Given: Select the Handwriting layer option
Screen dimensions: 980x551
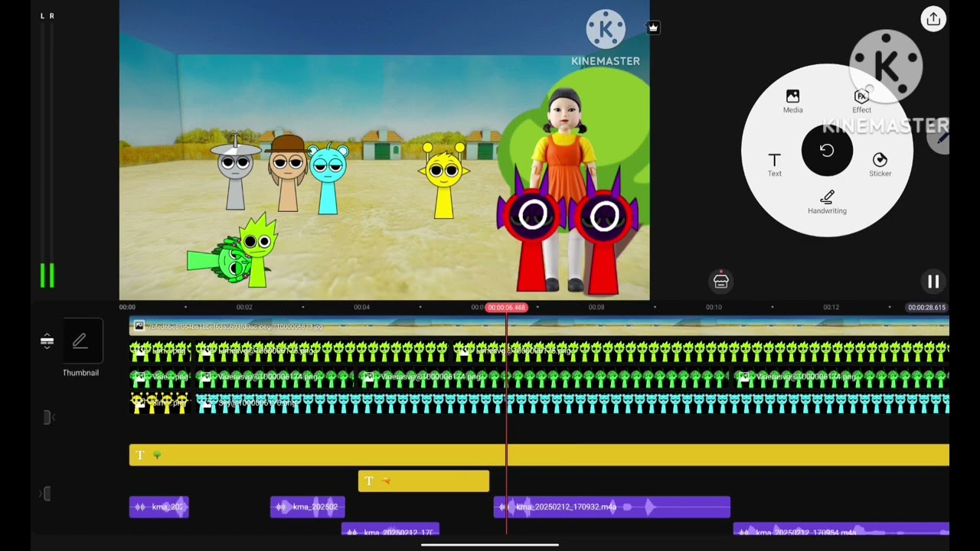Looking at the screenshot, I should [x=827, y=203].
